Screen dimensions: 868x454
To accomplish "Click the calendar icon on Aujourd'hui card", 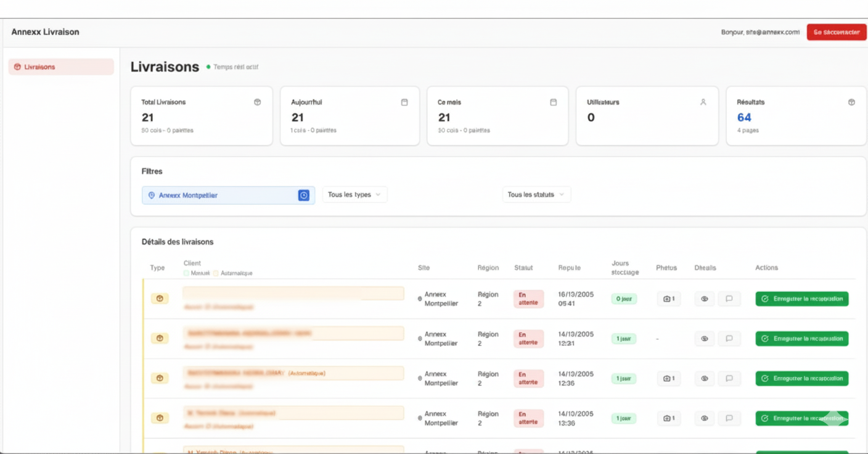I will (404, 102).
